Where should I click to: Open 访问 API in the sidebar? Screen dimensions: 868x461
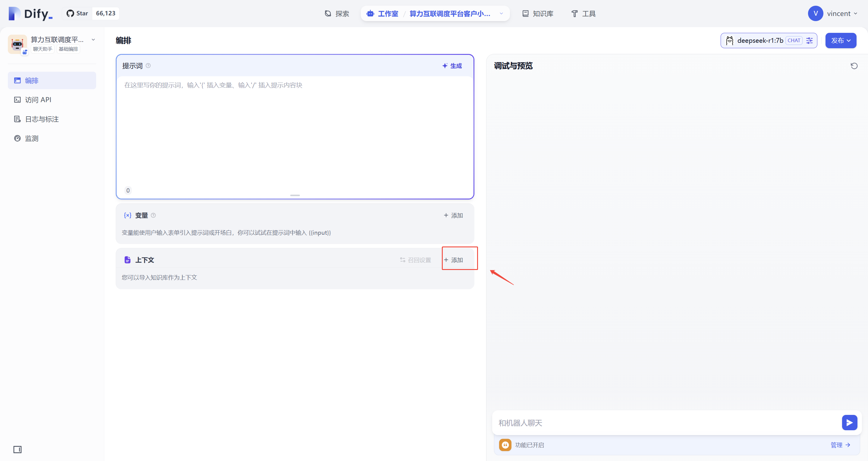(52, 100)
